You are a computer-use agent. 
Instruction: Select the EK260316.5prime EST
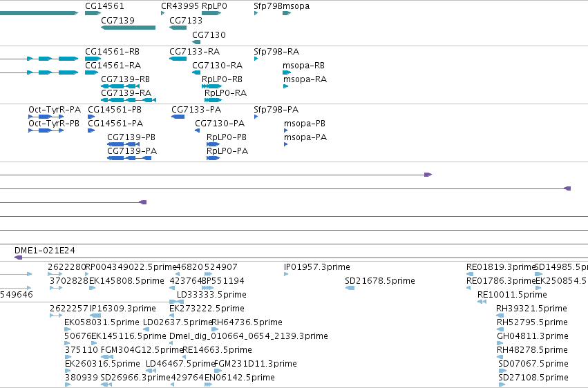(68, 371)
